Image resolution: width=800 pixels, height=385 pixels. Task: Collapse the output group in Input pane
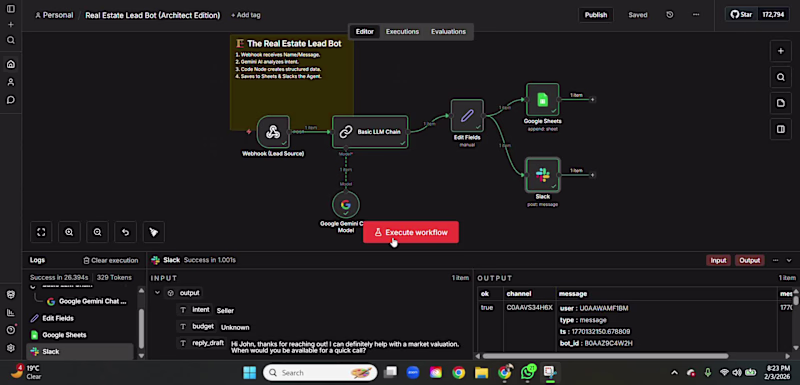coord(157,293)
